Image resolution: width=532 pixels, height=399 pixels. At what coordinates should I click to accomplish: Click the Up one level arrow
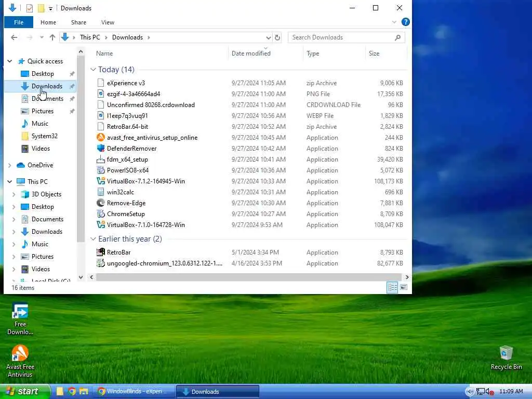coord(52,37)
